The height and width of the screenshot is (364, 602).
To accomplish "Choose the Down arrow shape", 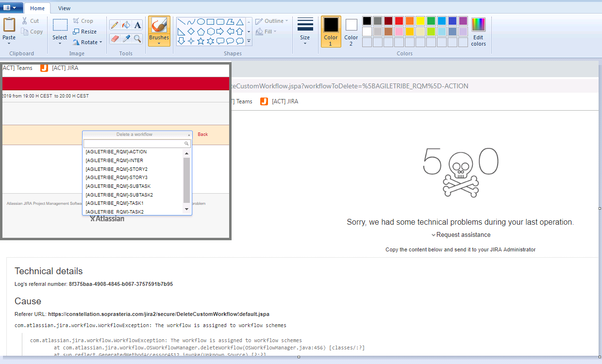I will pyautogui.click(x=181, y=41).
